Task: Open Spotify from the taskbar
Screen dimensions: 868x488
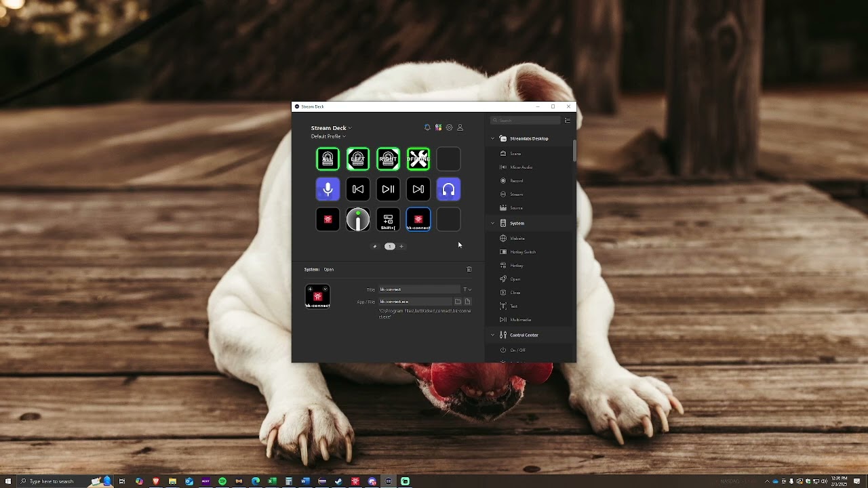Action: pos(222,481)
